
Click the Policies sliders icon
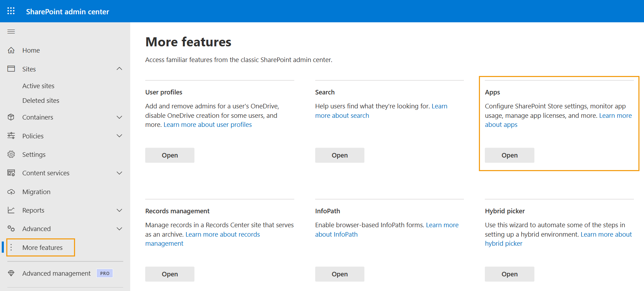11,136
